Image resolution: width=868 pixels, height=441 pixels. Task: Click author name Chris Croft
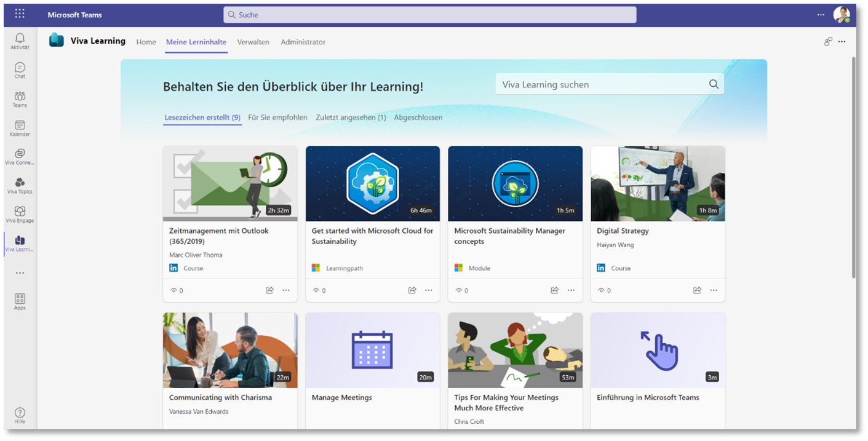pyautogui.click(x=469, y=421)
